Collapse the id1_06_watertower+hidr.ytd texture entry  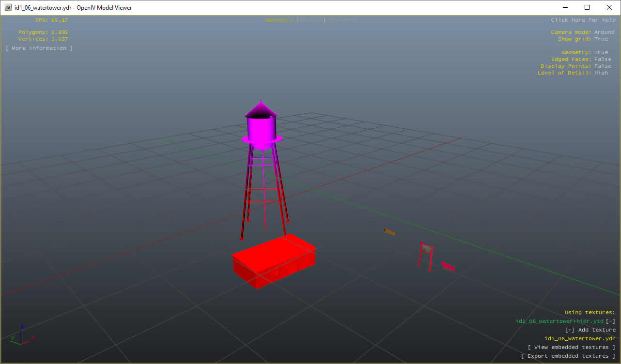[x=611, y=321]
